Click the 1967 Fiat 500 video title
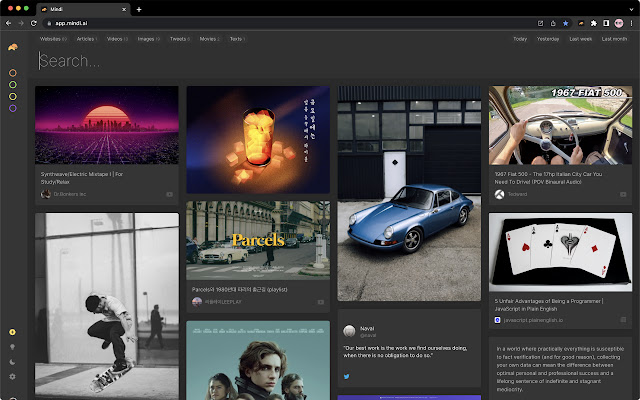This screenshot has width=640, height=400. pyautogui.click(x=548, y=178)
